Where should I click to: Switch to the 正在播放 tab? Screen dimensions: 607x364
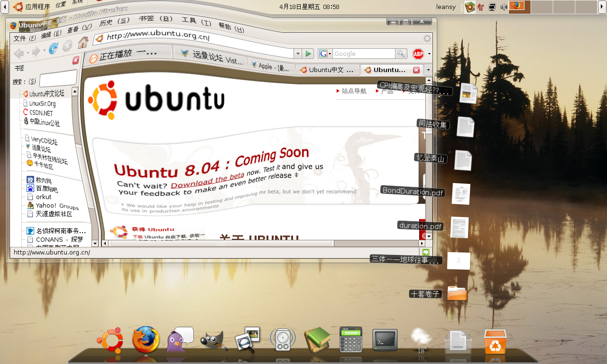(129, 55)
